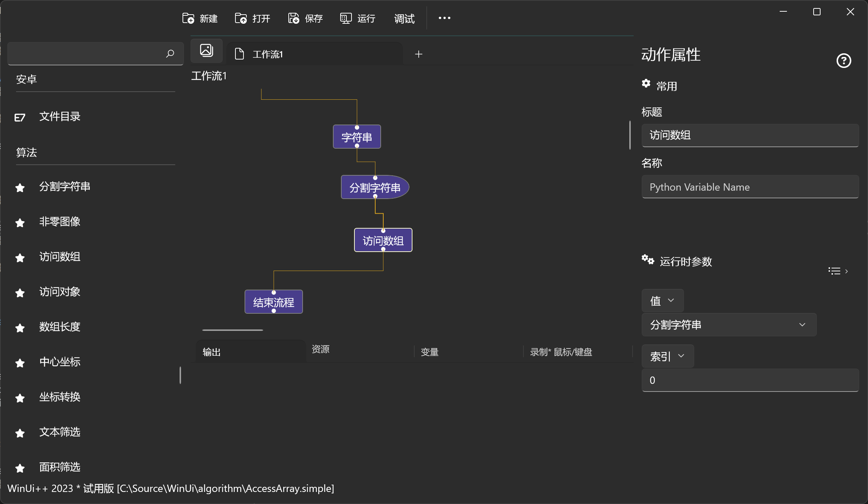
Task: Open the 索引 dropdown selector
Action: [x=667, y=356]
